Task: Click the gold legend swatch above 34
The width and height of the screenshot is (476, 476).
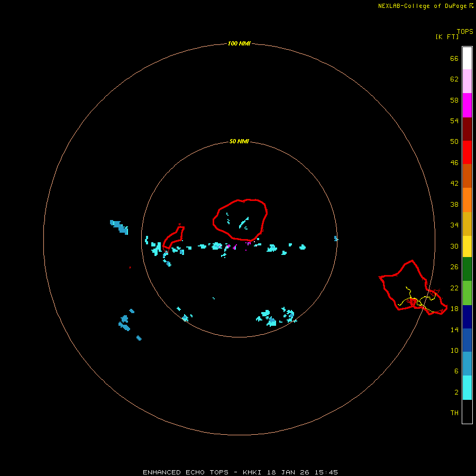Action: coord(467,224)
